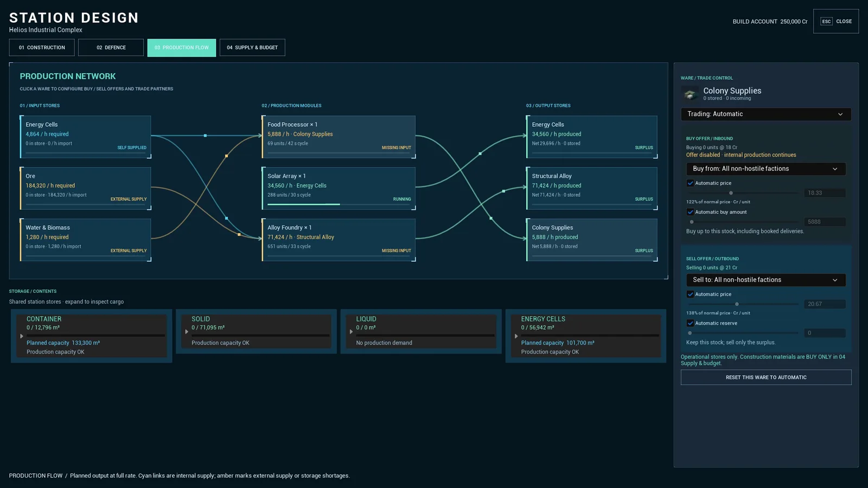
Task: Expand the ENERGY CELLS storage arrow
Action: pos(516,336)
